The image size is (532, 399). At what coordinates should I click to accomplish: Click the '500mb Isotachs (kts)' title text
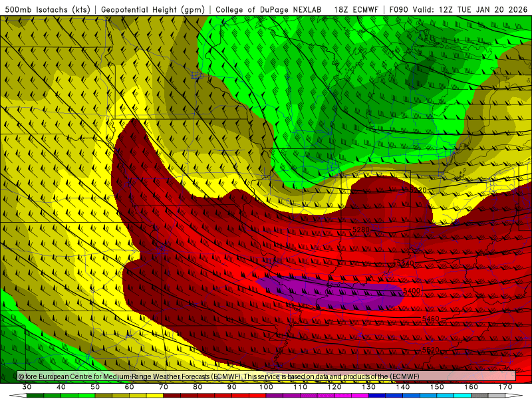[x=48, y=9]
